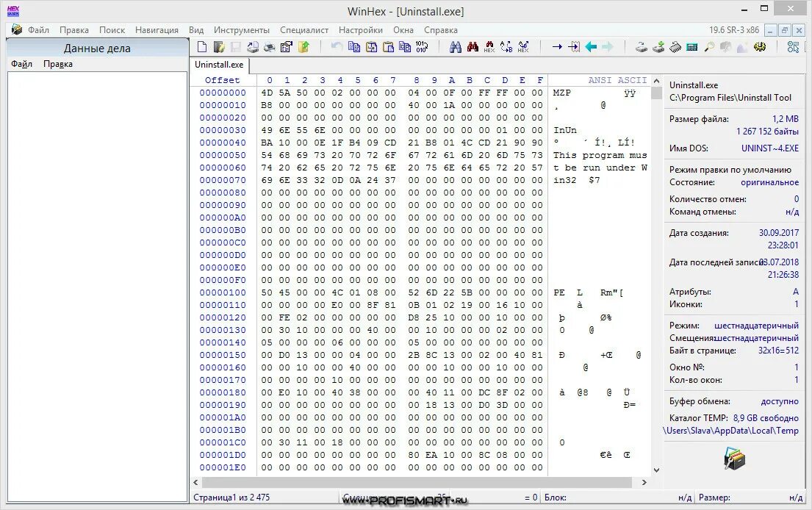Screen dimensions: 812x510
Task: Select offset row 00000100
Action: (223, 292)
